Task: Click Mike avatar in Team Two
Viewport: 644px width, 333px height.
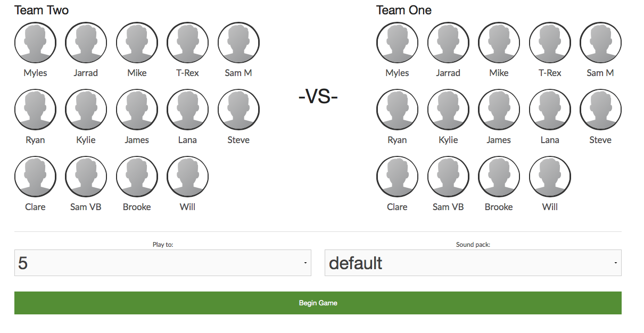Action: coord(137,43)
